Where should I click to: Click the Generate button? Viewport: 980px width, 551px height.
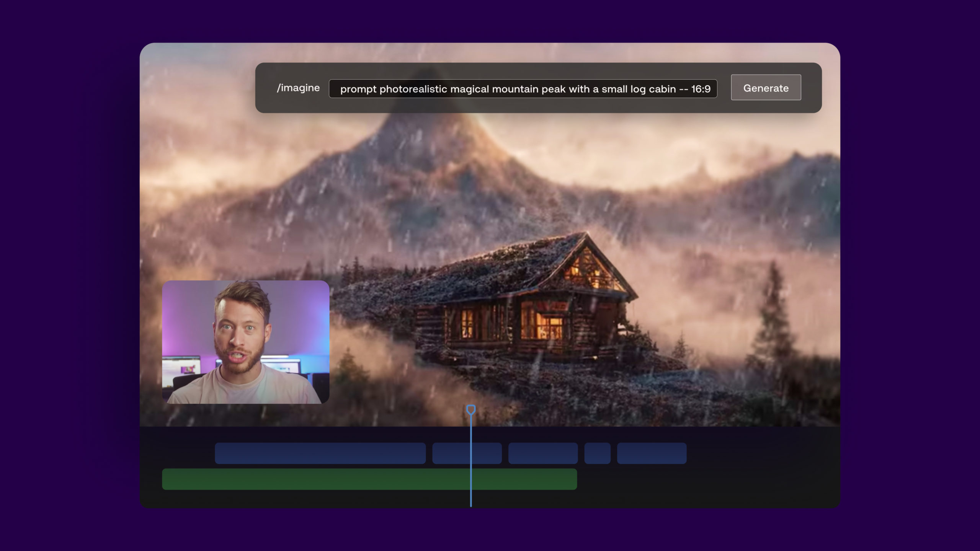(766, 88)
